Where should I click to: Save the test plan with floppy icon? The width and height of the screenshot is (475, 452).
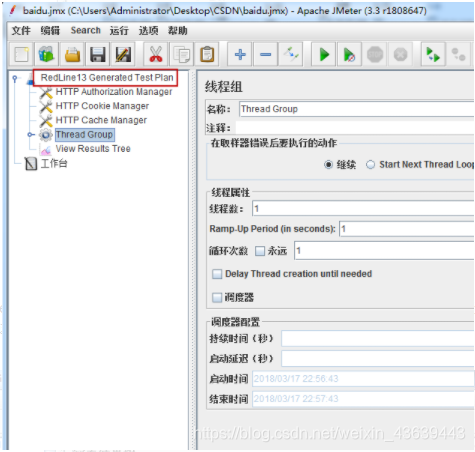(98, 54)
